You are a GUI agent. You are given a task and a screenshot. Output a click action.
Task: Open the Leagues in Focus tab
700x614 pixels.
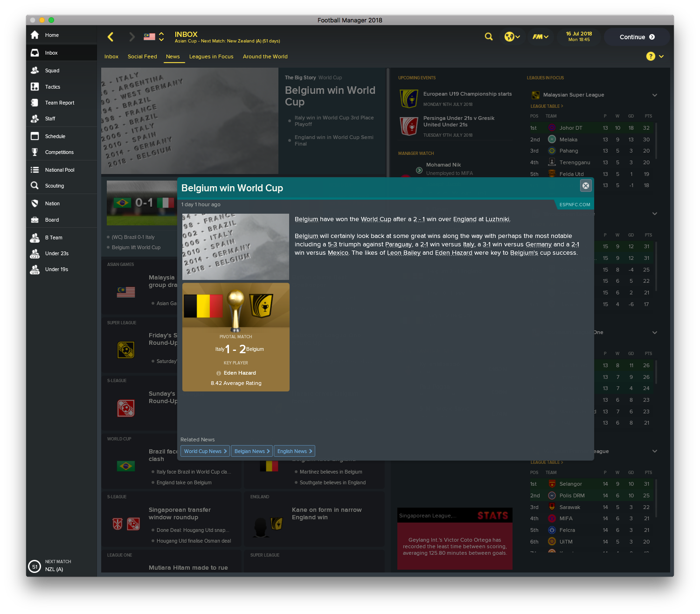tap(211, 56)
